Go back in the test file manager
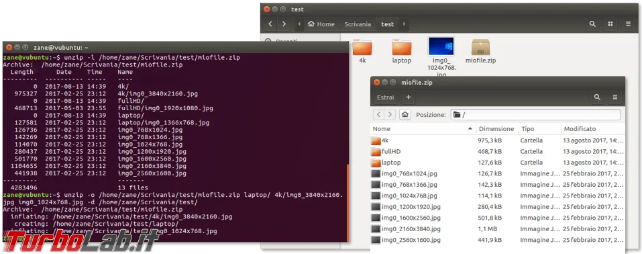The width and height of the screenshot is (644, 254). click(x=270, y=24)
